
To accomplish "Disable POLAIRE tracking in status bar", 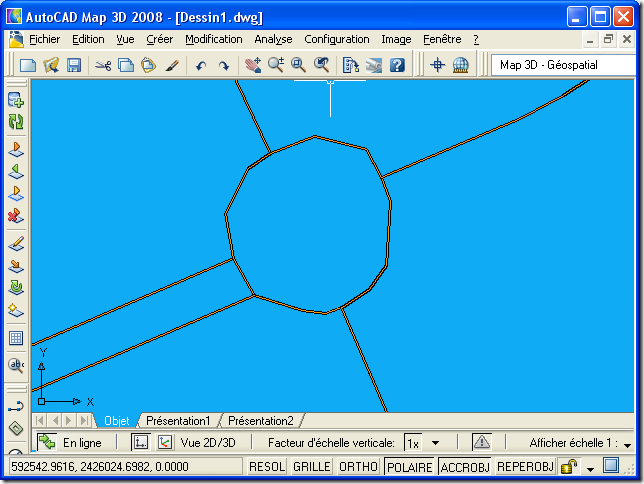I will 409,467.
